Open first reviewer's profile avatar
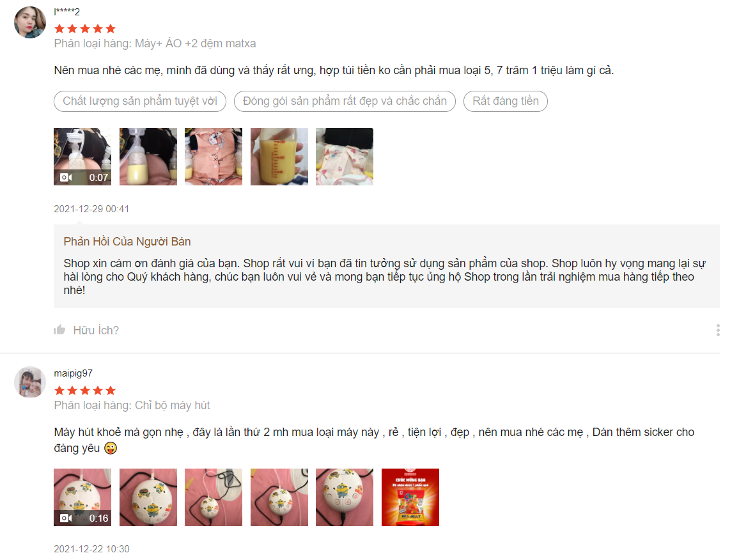 tap(30, 22)
